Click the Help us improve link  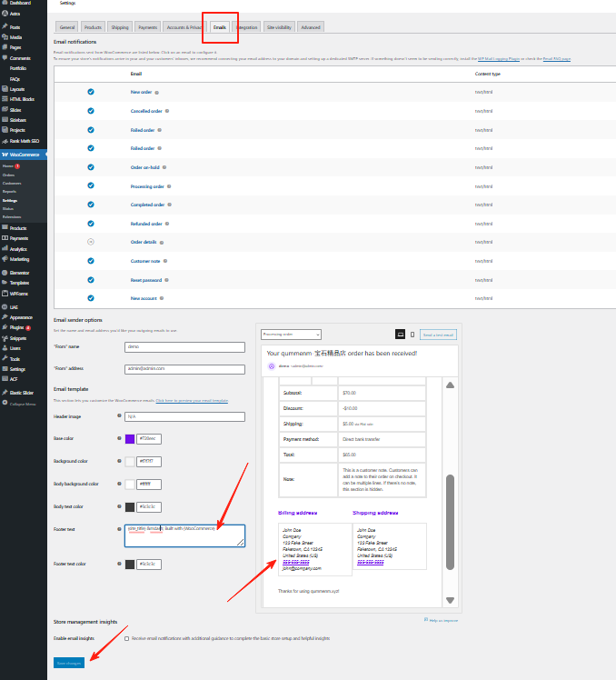(441, 621)
